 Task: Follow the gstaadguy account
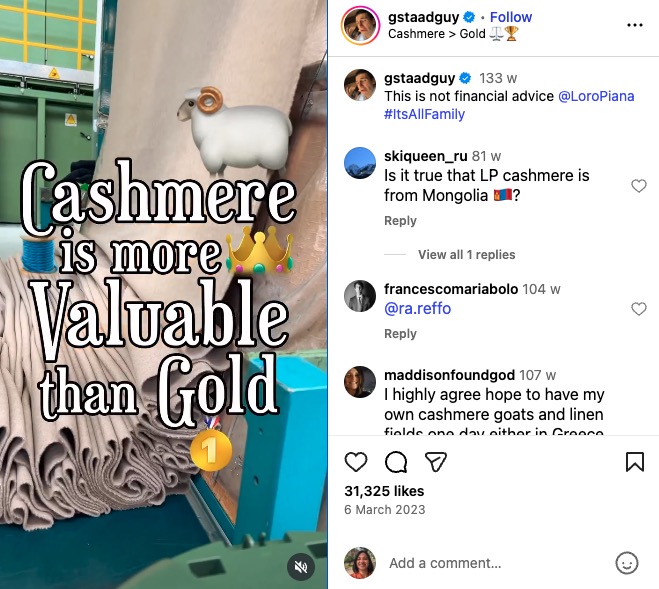tap(511, 17)
